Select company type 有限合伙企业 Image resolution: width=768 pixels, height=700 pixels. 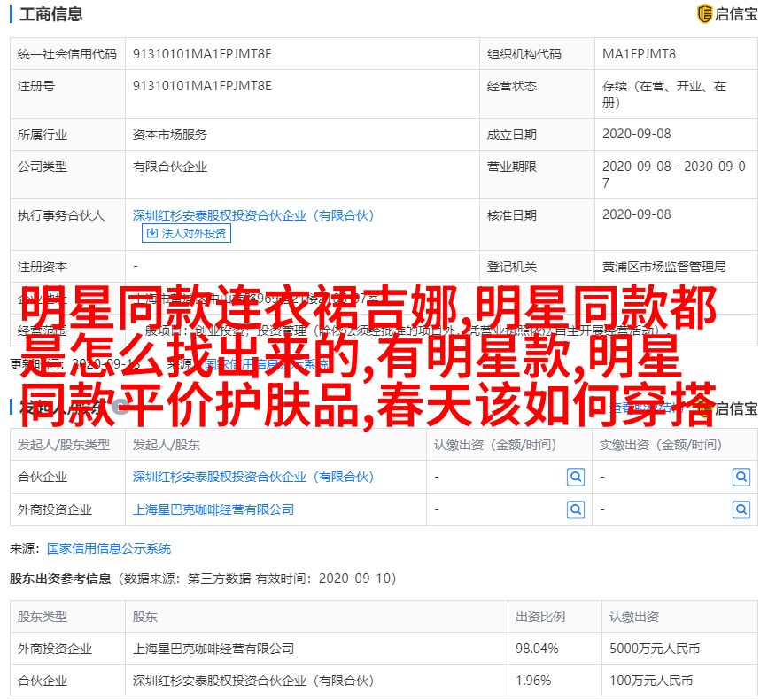pos(169,167)
